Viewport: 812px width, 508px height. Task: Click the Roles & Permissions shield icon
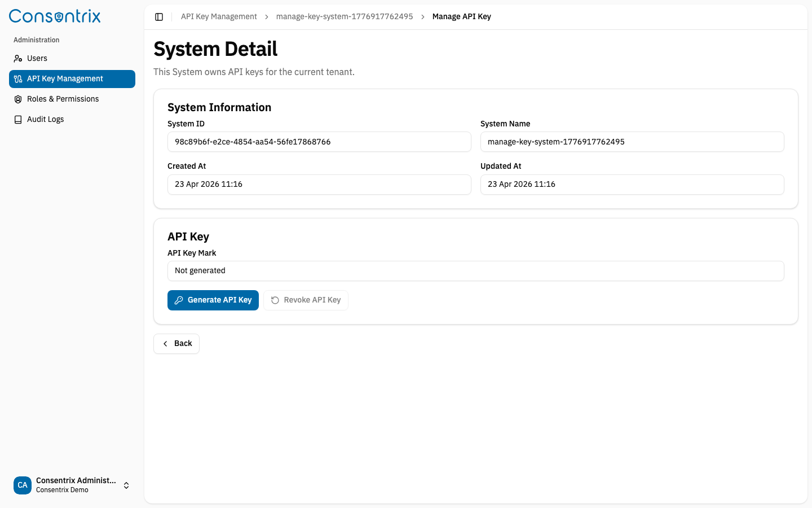coord(18,99)
